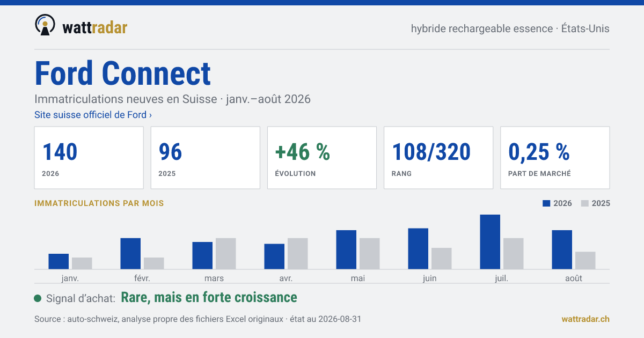Click the blue févr. 2026 bar
This screenshot has width=644, height=338.
(x=130, y=254)
